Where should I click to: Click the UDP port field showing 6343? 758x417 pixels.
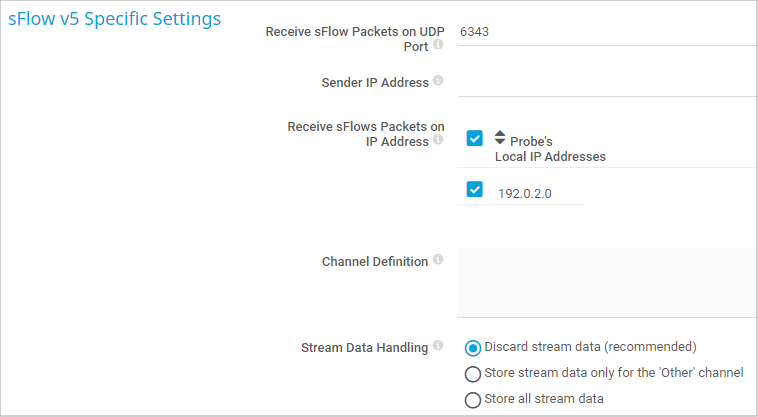pyautogui.click(x=600, y=32)
